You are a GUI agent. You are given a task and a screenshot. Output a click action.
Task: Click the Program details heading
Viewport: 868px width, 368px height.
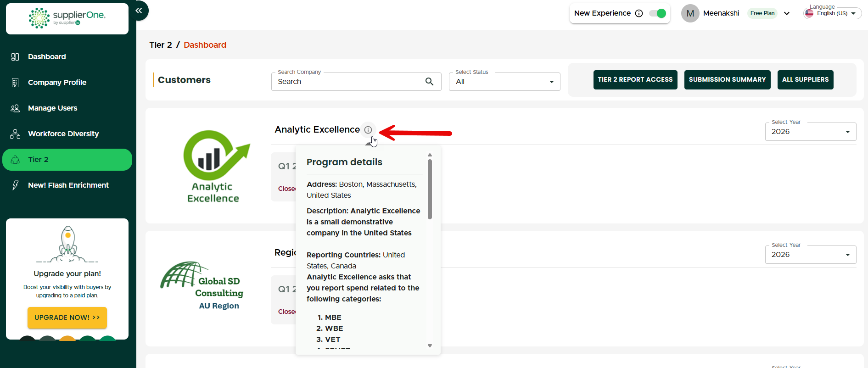coord(344,162)
